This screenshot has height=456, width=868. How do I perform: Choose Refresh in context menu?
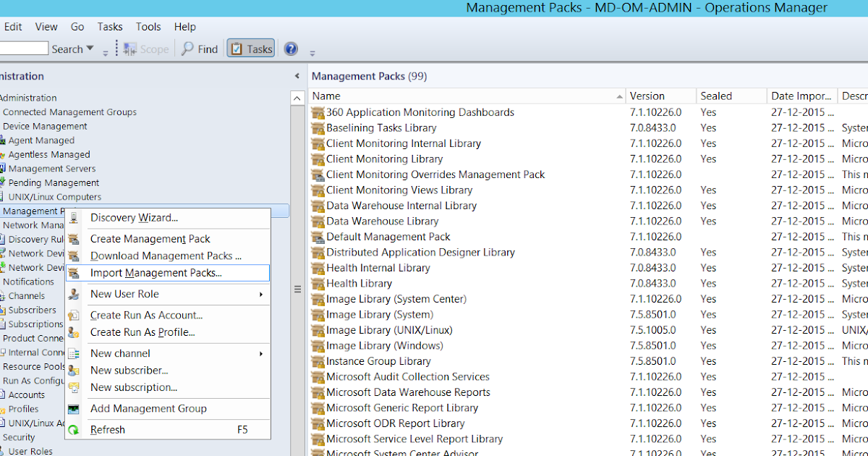pyautogui.click(x=168, y=430)
